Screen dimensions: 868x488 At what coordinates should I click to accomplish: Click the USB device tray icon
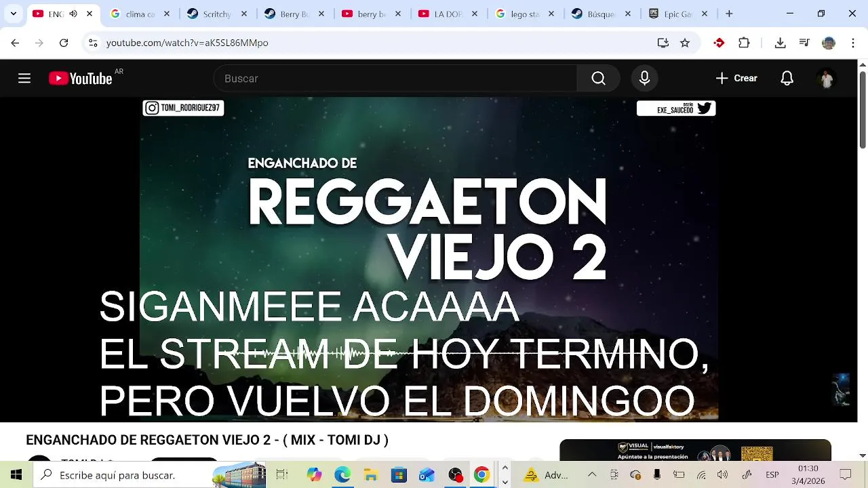coord(657,475)
